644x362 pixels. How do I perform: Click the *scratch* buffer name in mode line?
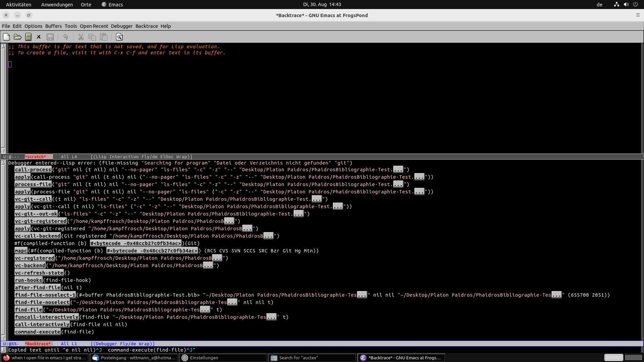tap(36, 157)
